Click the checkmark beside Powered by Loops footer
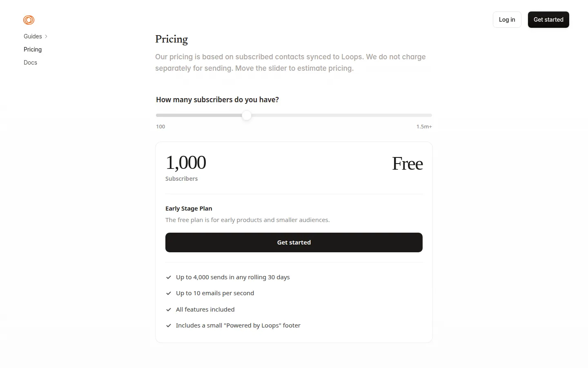 click(x=169, y=325)
